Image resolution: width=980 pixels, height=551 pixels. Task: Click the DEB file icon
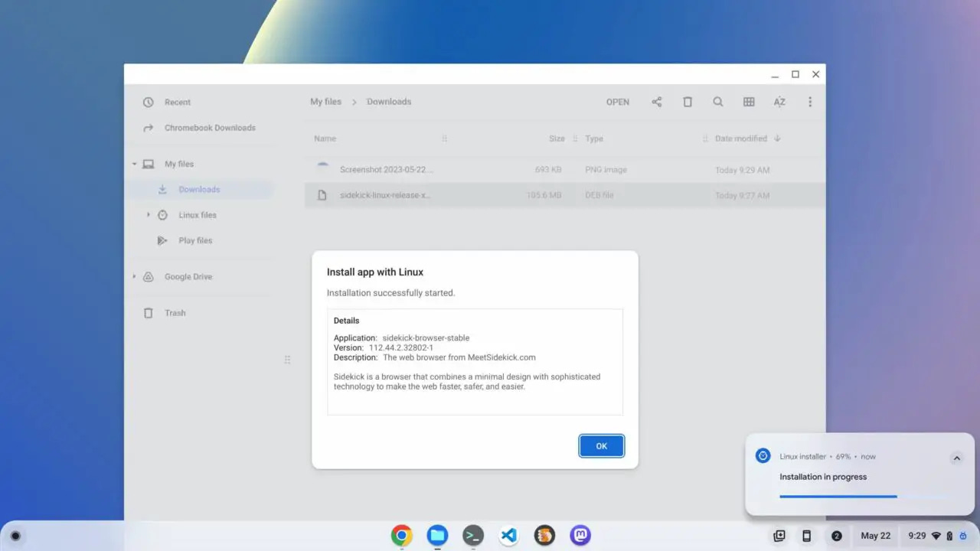pos(322,195)
